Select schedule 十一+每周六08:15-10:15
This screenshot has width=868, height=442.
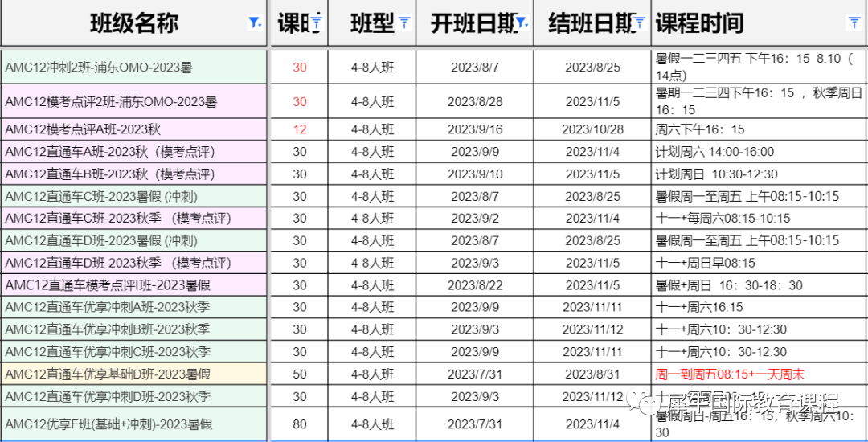[723, 218]
